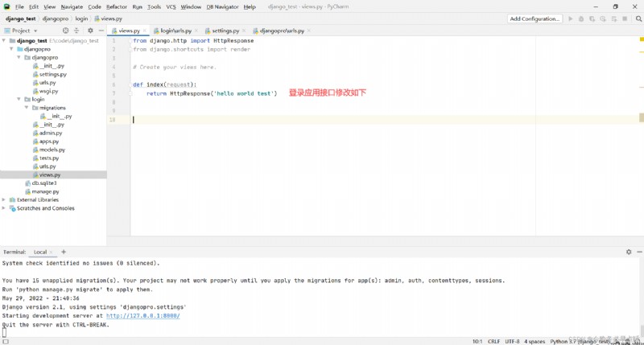The width and height of the screenshot is (644, 345).
Task: Change file encoding via UTF-8
Action: [x=512, y=341]
